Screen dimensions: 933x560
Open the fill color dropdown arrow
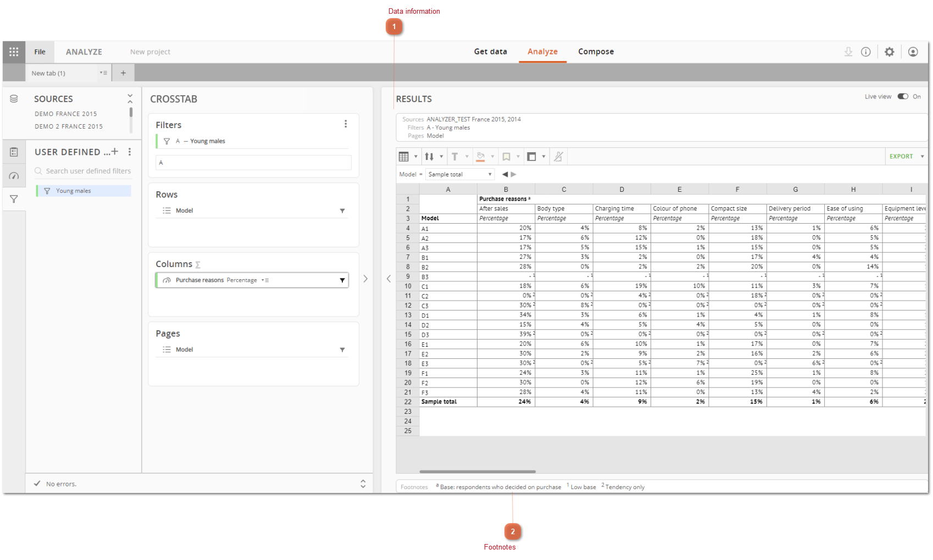[492, 157]
